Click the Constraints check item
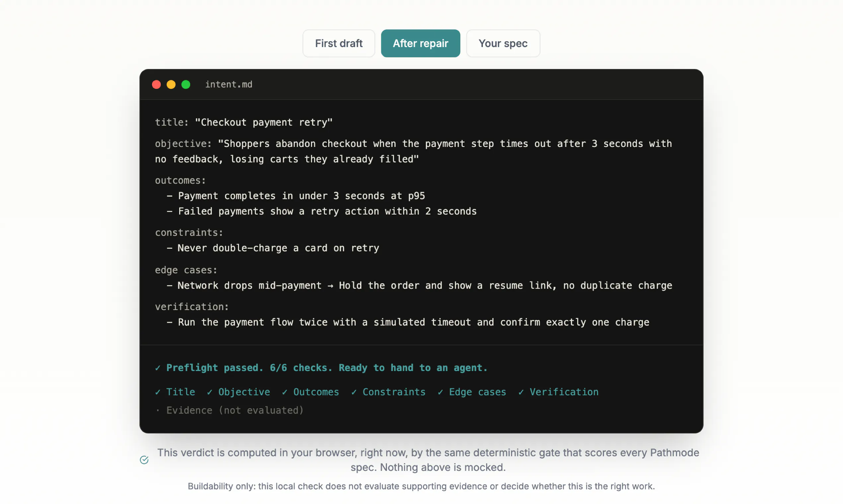Viewport: 843px width, 504px height. pos(388,392)
